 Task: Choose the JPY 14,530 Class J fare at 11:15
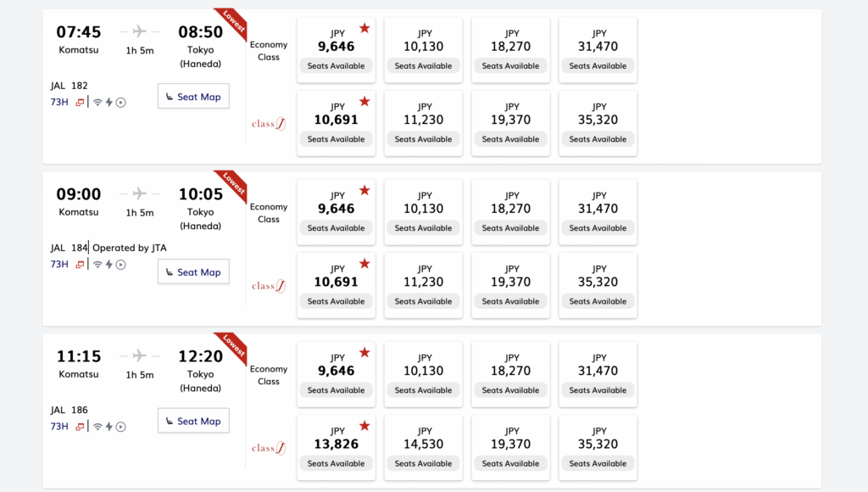tap(424, 448)
